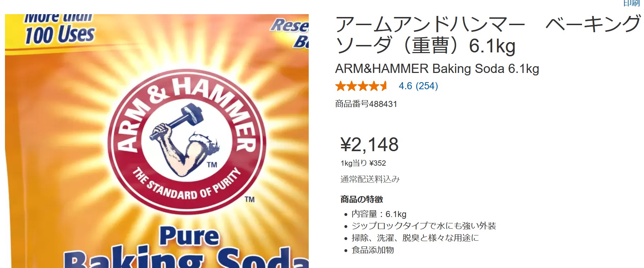644x268 pixels.
Task: Click the 商品の特徴 features heading
Action: (x=362, y=199)
